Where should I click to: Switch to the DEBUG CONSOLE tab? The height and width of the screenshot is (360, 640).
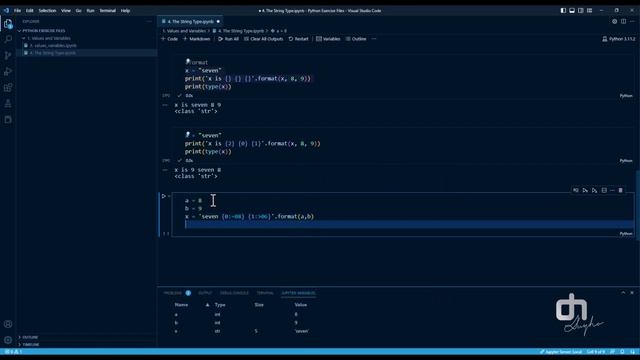click(234, 293)
